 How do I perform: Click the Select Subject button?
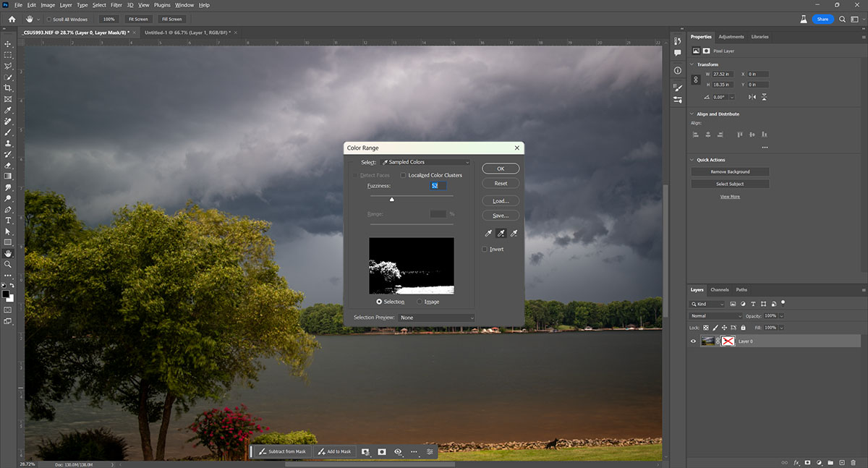729,183
